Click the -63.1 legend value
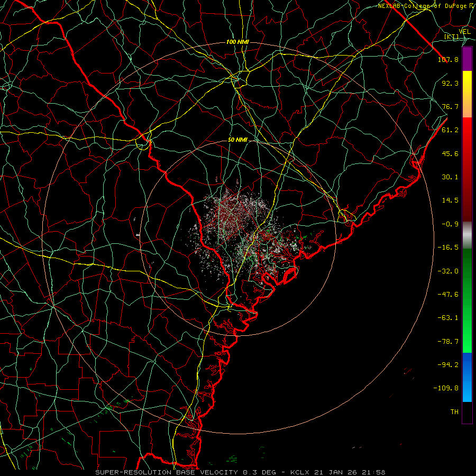 [x=448, y=318]
